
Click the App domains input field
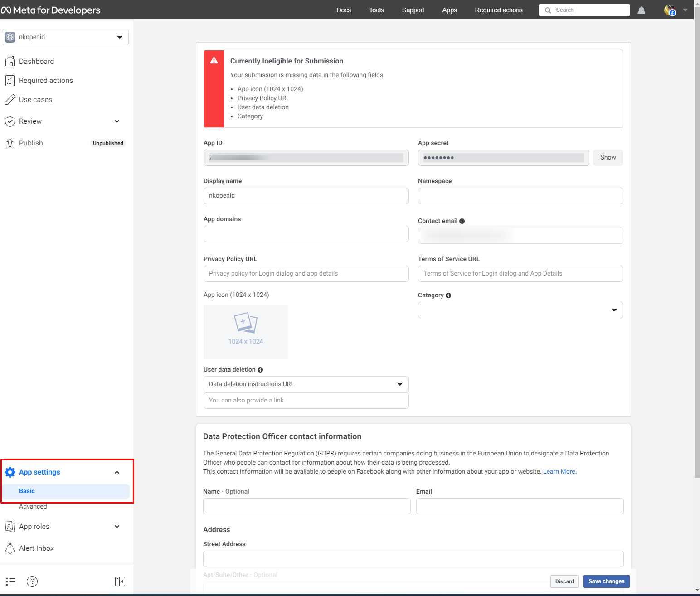click(306, 234)
